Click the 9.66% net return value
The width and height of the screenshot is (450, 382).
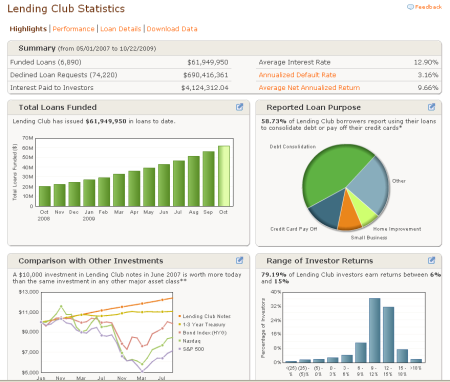click(428, 88)
